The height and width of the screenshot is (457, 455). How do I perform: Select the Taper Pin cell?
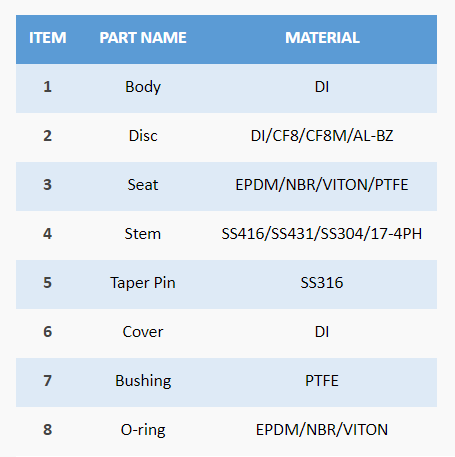coord(143,283)
